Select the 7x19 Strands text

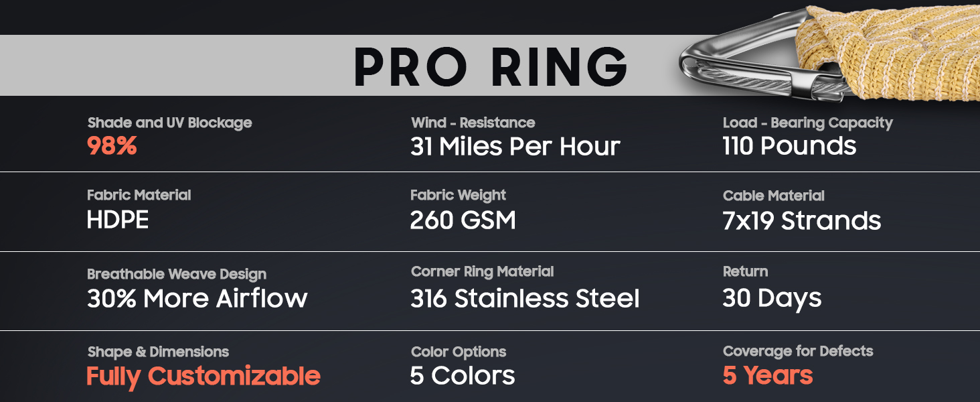pyautogui.click(x=801, y=220)
